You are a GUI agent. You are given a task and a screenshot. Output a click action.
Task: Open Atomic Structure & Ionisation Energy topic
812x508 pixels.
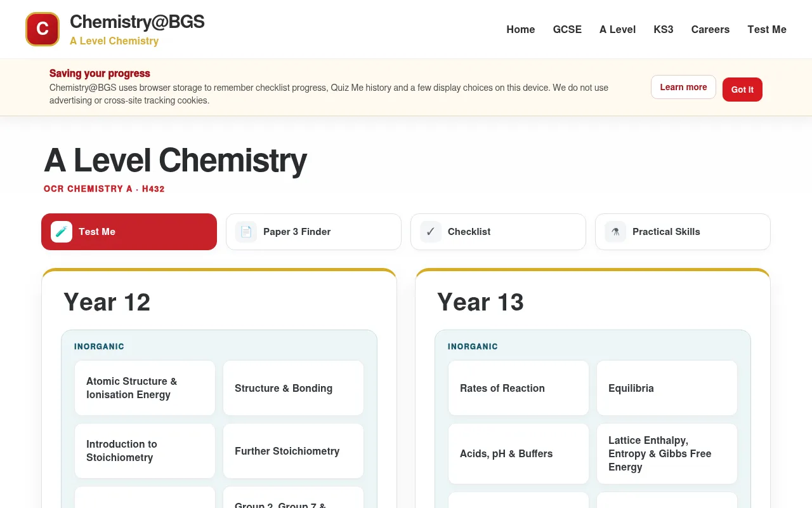pyautogui.click(x=145, y=388)
